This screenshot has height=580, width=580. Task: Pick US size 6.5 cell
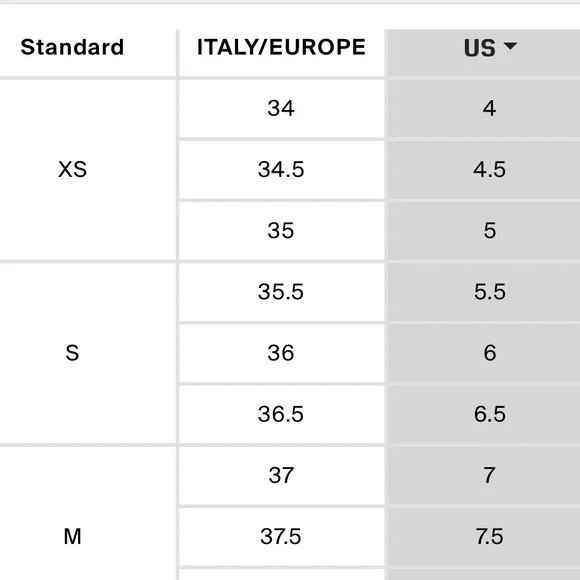tap(483, 414)
